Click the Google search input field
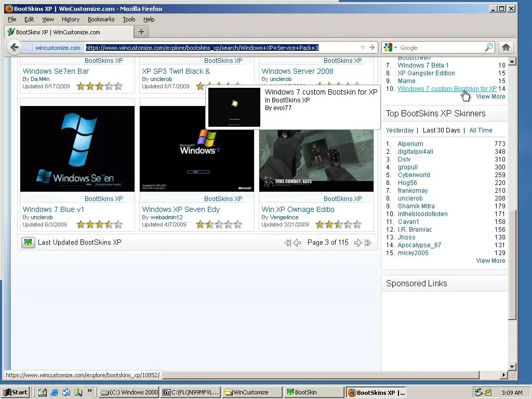This screenshot has height=399, width=532. click(x=441, y=47)
